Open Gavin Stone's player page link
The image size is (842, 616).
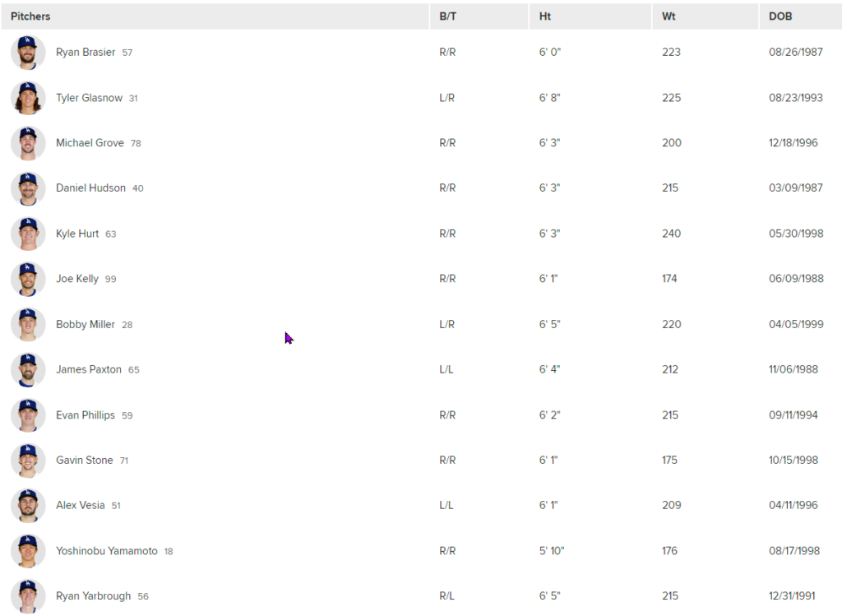point(85,461)
